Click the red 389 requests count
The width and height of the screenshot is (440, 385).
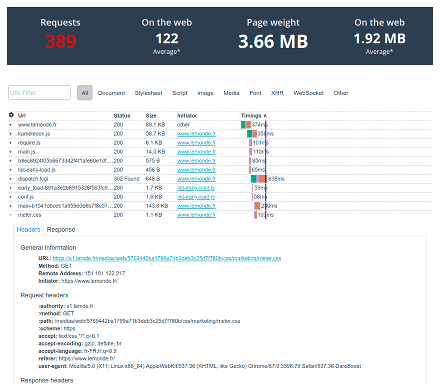61,42
